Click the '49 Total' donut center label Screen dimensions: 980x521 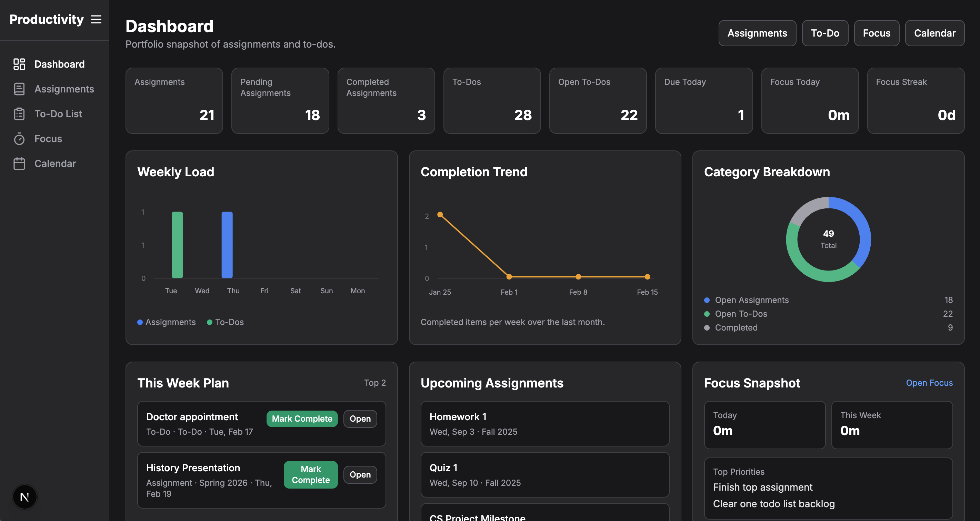pyautogui.click(x=829, y=239)
